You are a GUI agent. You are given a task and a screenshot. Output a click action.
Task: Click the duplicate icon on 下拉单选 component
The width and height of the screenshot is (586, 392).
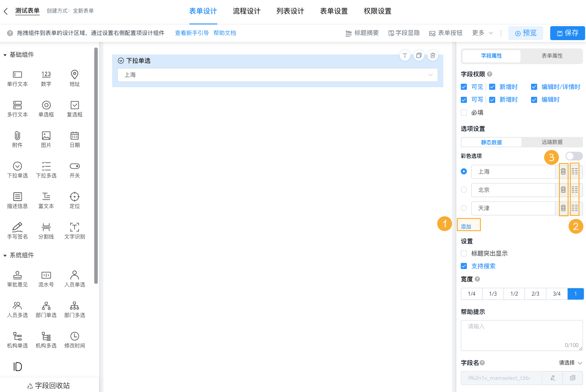pos(418,56)
